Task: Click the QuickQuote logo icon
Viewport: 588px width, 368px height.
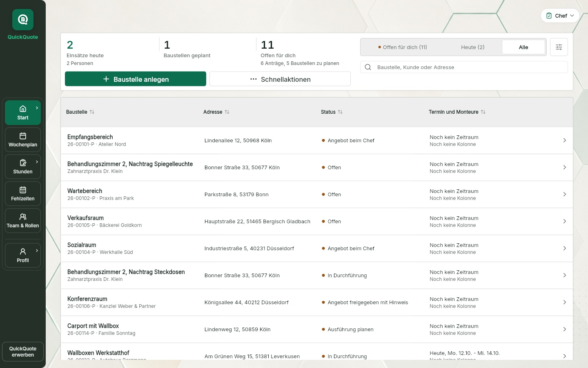Action: [23, 20]
